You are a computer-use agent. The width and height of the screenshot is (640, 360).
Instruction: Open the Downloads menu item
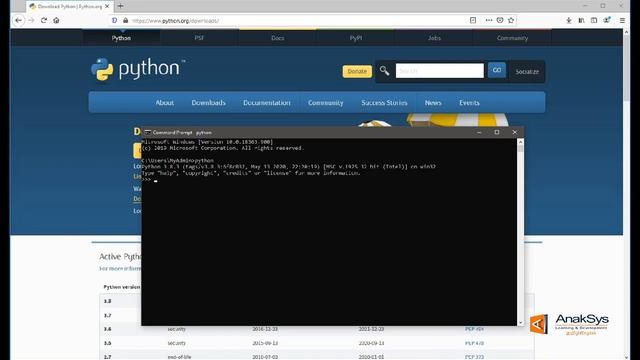coord(209,103)
